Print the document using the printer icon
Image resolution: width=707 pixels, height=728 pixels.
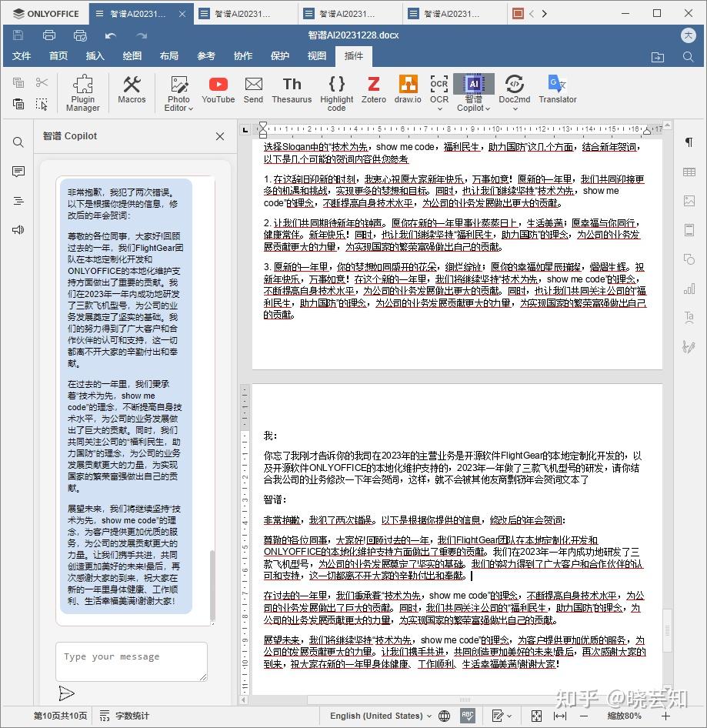click(x=48, y=35)
